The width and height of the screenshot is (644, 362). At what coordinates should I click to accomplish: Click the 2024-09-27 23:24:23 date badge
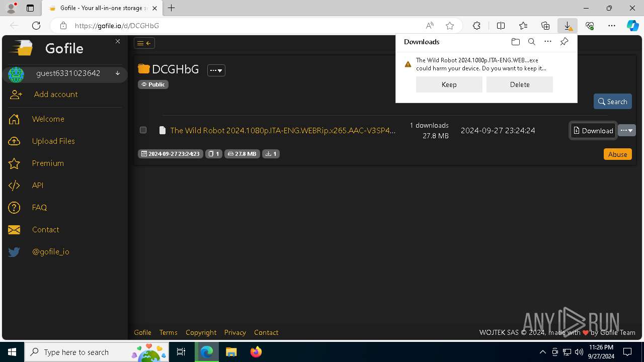171,154
